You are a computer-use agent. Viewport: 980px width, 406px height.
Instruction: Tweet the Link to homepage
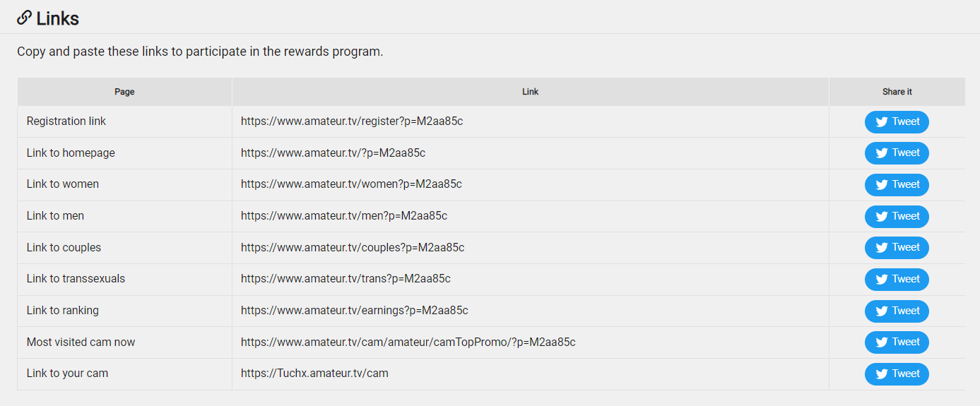tap(897, 153)
